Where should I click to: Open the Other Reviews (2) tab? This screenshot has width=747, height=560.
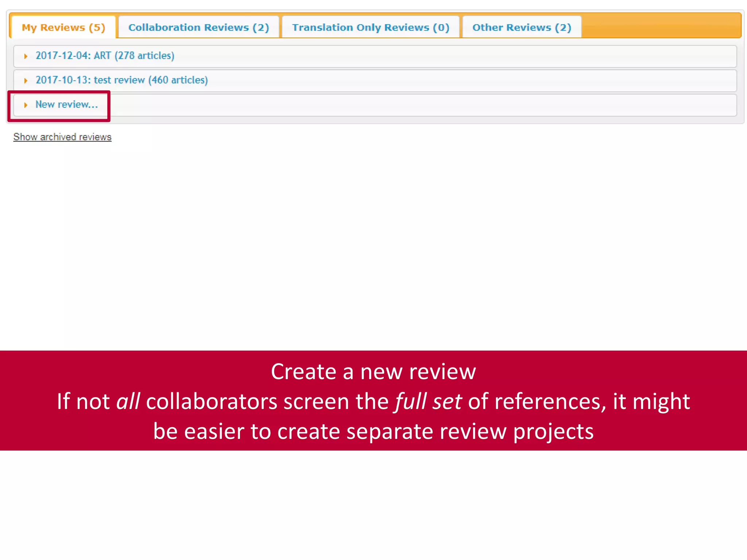click(522, 27)
